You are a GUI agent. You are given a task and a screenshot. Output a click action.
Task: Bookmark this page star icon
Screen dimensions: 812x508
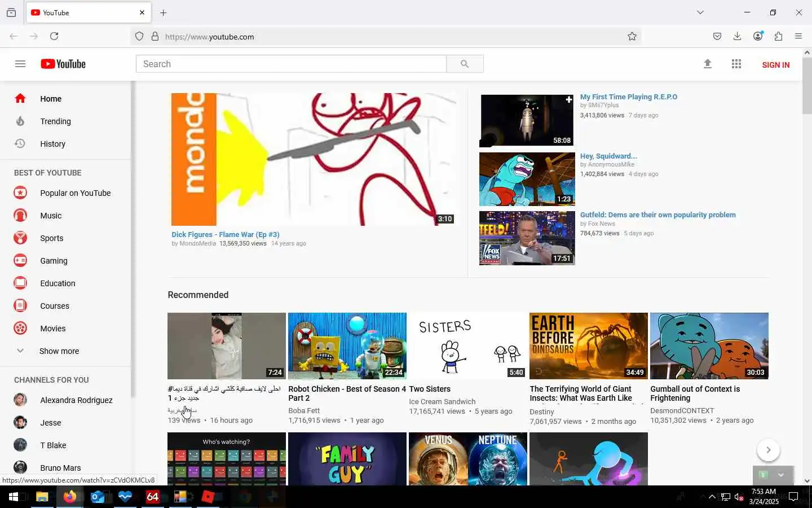pos(632,37)
